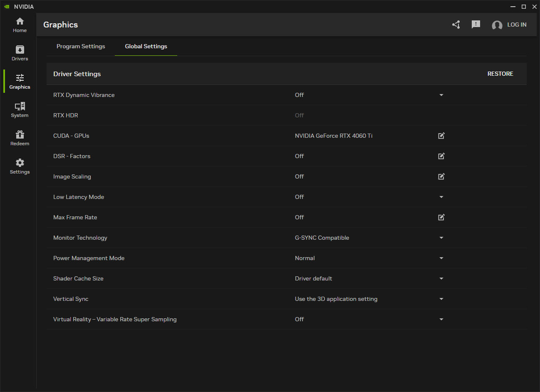Navigate to the Home section

pos(19,24)
